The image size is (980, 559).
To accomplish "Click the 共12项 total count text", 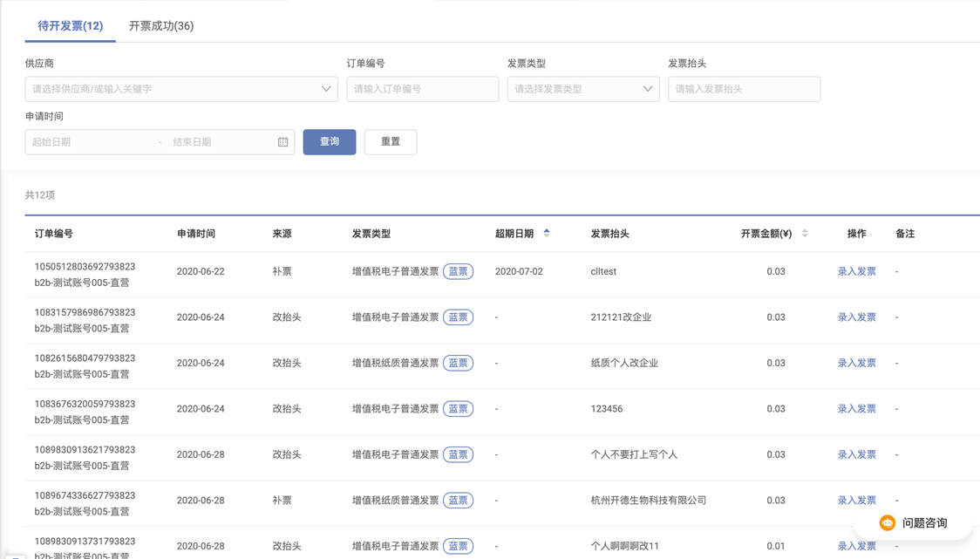I will coord(40,195).
